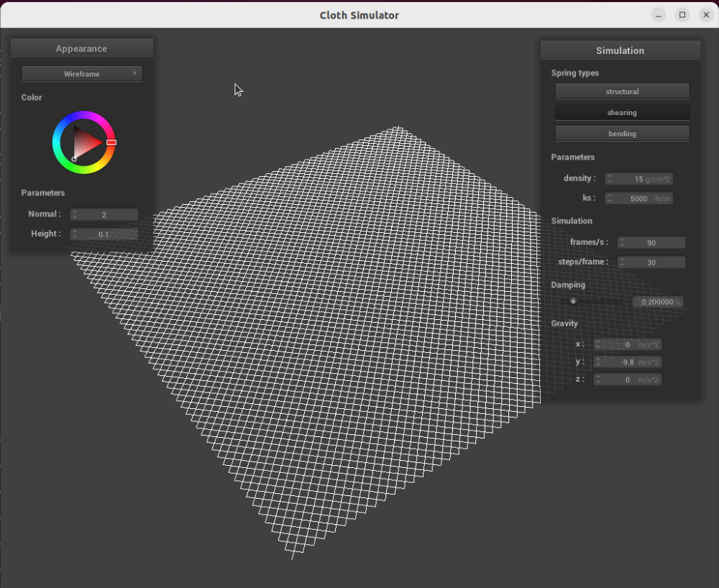Click the frames/s value field
The height and width of the screenshot is (588, 719).
tap(651, 242)
